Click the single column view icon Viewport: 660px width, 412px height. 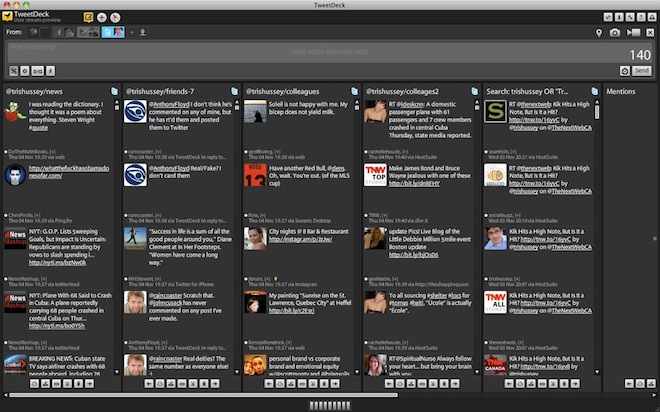(619, 17)
